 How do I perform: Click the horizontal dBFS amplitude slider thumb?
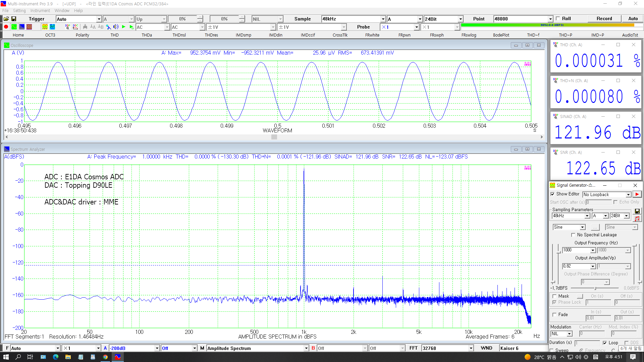[x=595, y=288]
